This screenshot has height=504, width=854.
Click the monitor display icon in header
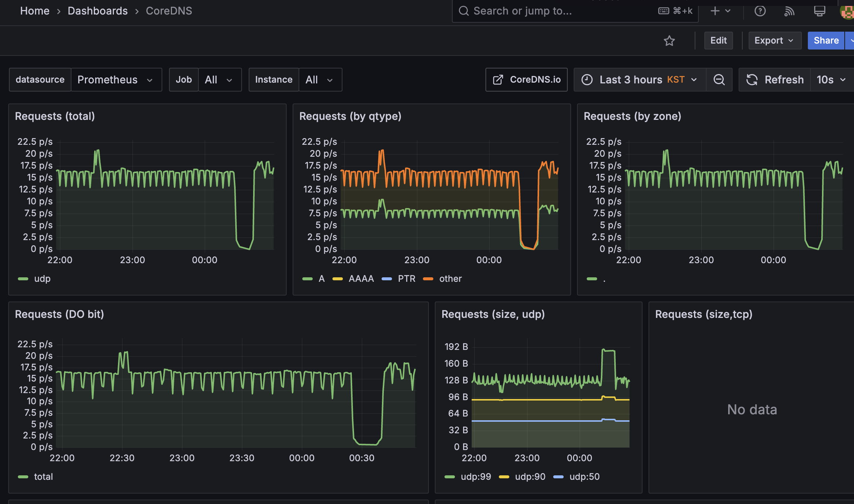coord(819,11)
